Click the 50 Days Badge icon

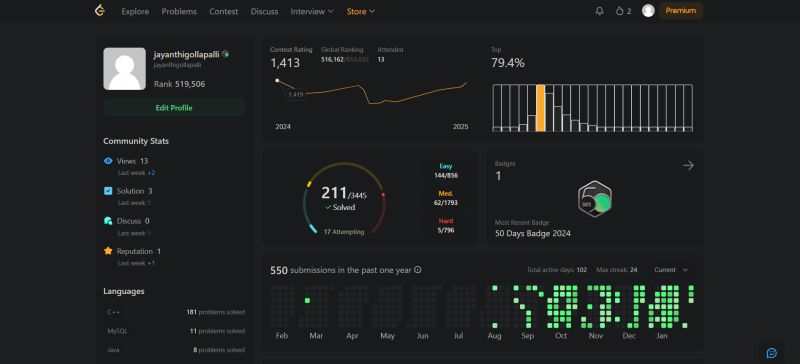point(595,199)
